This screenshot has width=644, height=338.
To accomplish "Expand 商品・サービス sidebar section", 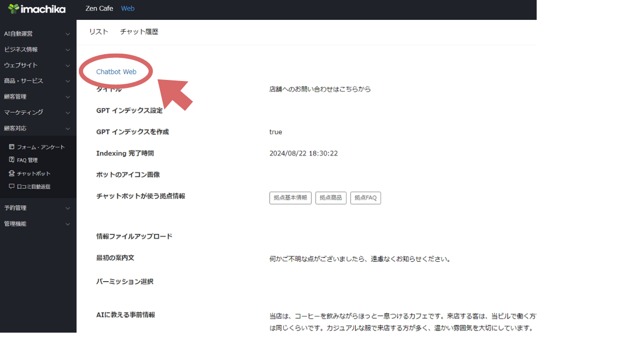I will pos(38,80).
